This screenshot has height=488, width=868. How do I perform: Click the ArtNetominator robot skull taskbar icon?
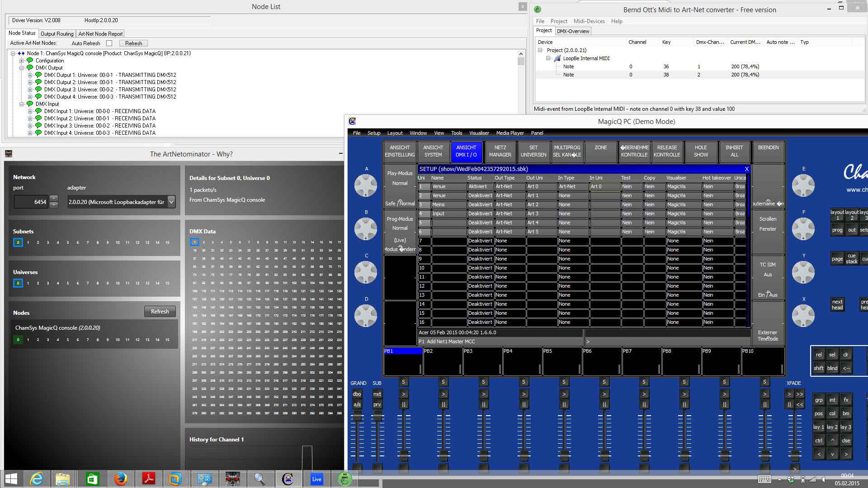[233, 479]
